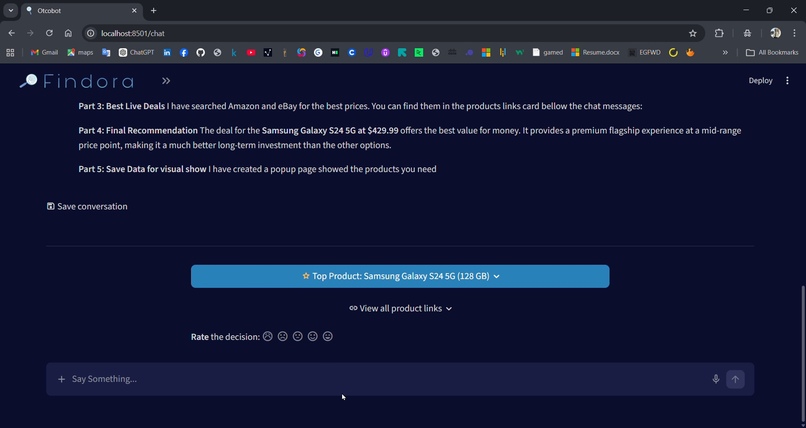
Task: Open the YouTube bookmark icon
Action: tap(251, 52)
